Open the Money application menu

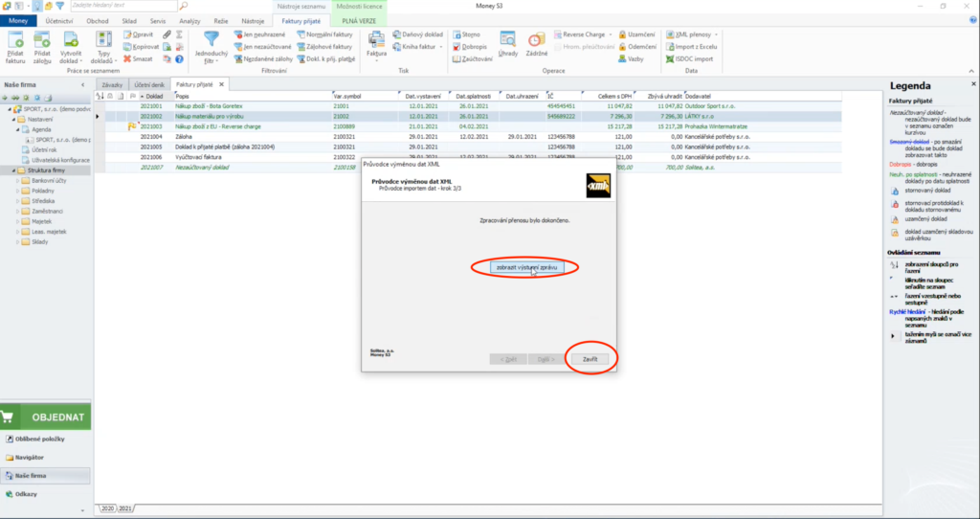point(18,21)
